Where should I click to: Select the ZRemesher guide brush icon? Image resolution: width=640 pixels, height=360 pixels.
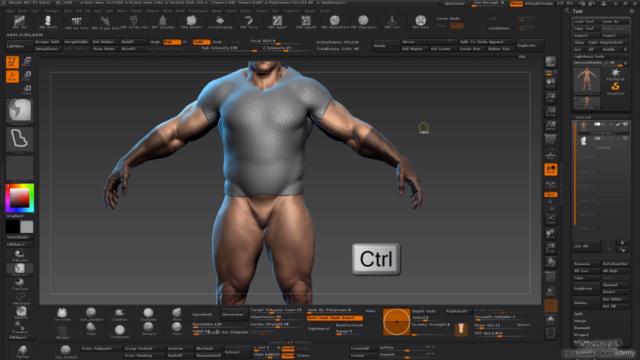(62, 331)
